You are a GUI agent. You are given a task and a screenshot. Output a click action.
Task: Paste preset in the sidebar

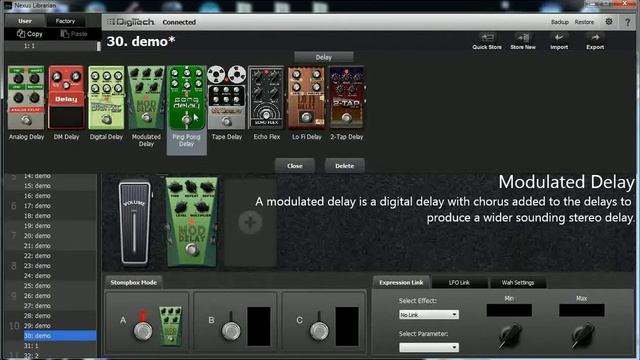[x=74, y=34]
